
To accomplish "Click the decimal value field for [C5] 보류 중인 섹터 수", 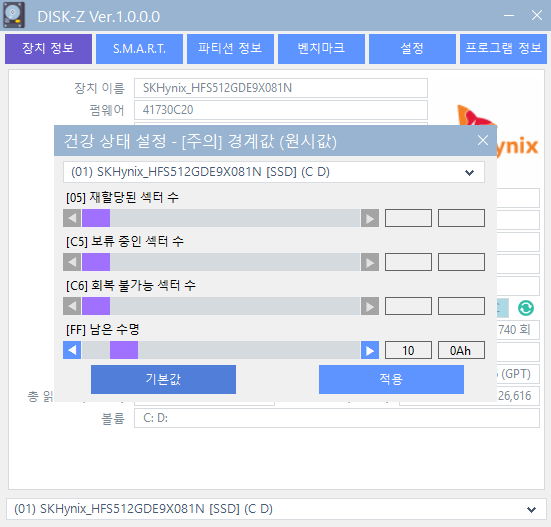I will (408, 262).
